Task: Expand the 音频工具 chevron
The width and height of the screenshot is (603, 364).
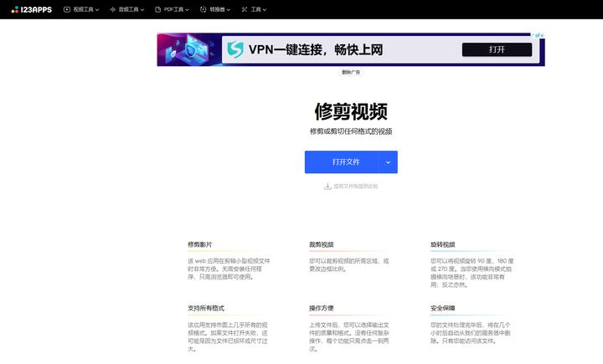Action: (x=142, y=10)
